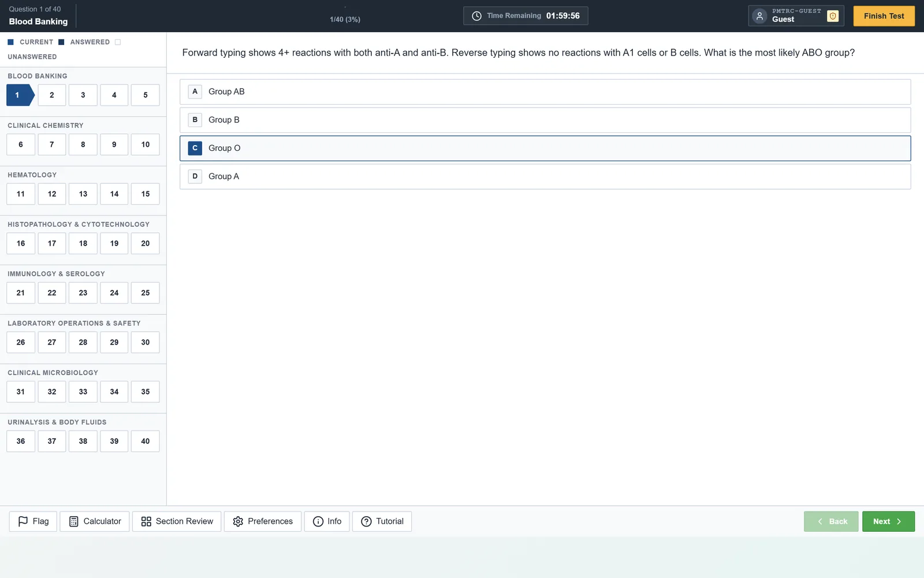924x578 pixels.
Task: Open question 11 in Hematology
Action: click(21, 194)
